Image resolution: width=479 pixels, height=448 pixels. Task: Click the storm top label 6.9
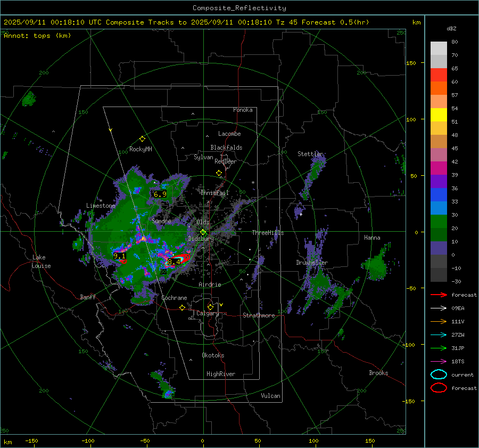click(160, 194)
